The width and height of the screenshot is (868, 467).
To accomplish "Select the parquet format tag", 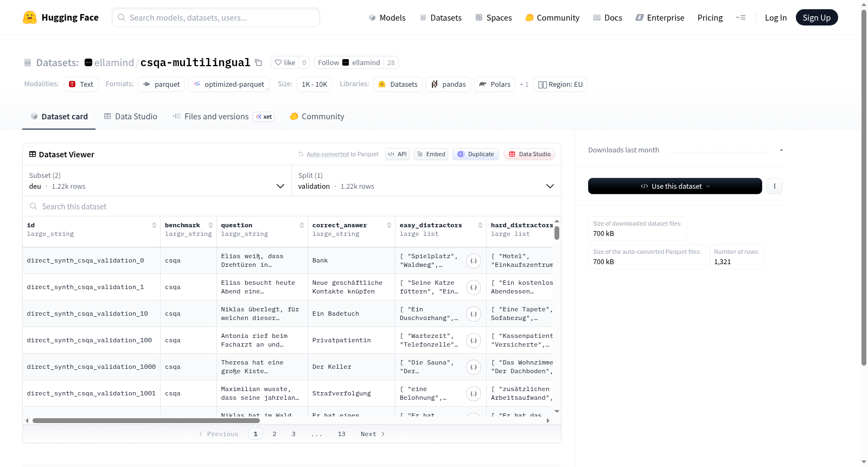I will (162, 84).
